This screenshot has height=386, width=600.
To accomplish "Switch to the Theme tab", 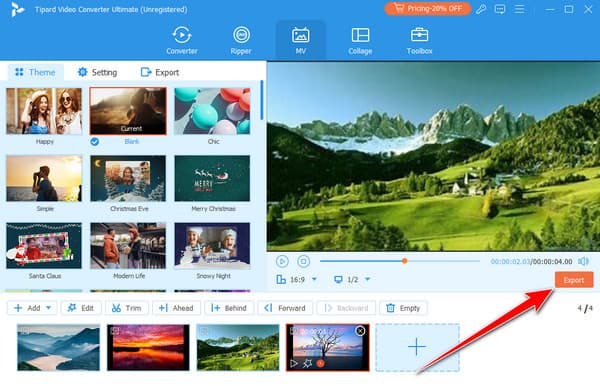I will (x=35, y=72).
